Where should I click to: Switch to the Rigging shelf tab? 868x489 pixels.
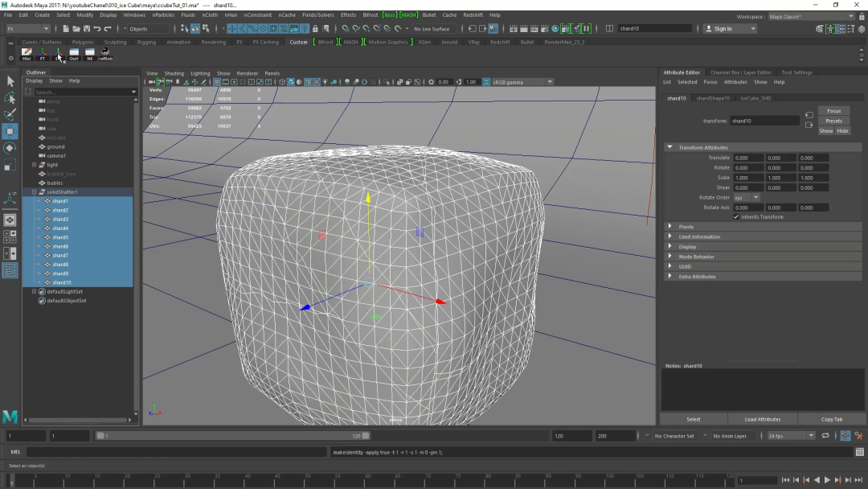pos(146,42)
